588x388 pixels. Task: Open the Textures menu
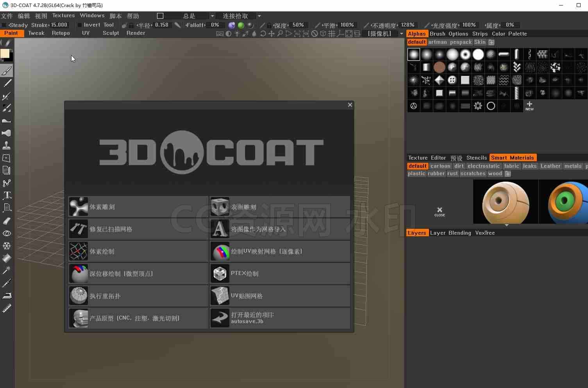[63, 16]
